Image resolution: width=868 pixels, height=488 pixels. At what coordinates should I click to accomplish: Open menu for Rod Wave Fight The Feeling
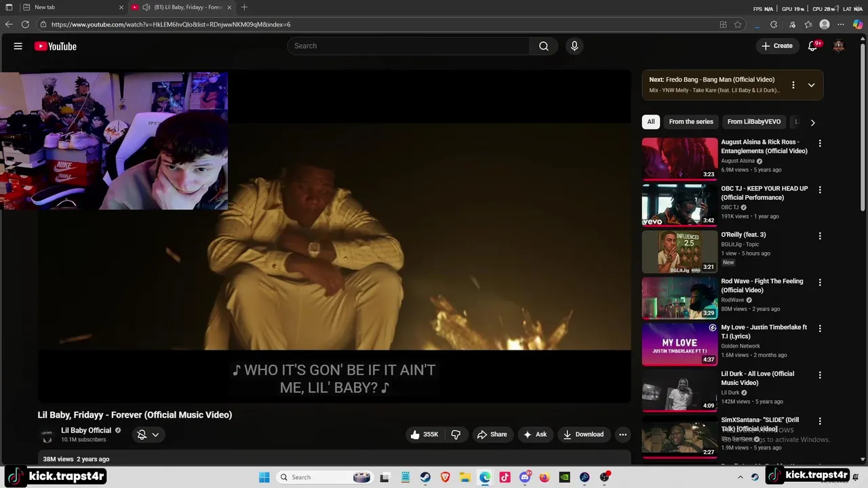(820, 282)
